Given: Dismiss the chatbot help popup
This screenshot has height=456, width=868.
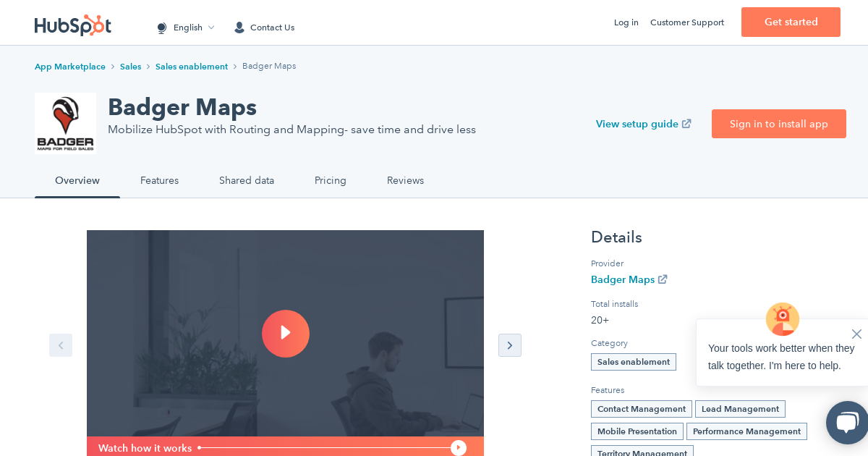Looking at the screenshot, I should coord(856,334).
